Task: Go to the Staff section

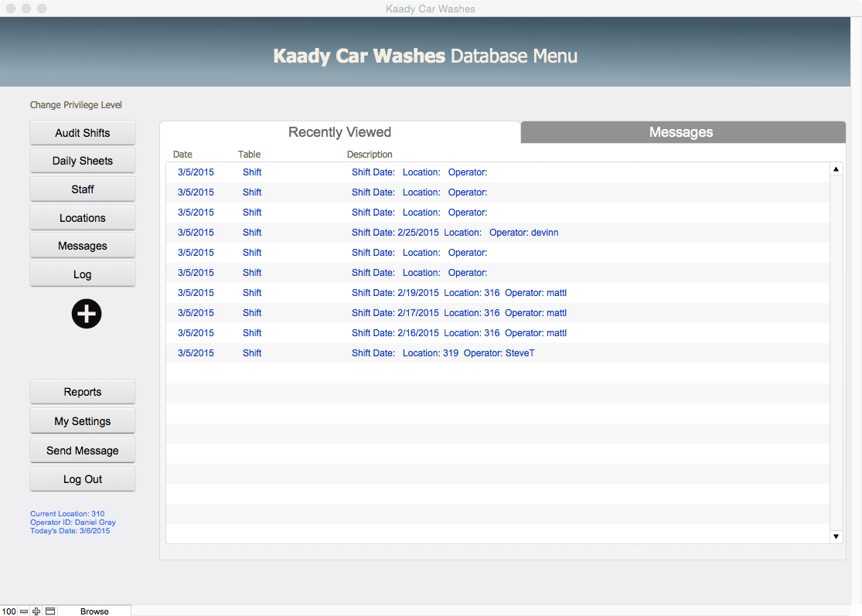Action: pyautogui.click(x=83, y=189)
